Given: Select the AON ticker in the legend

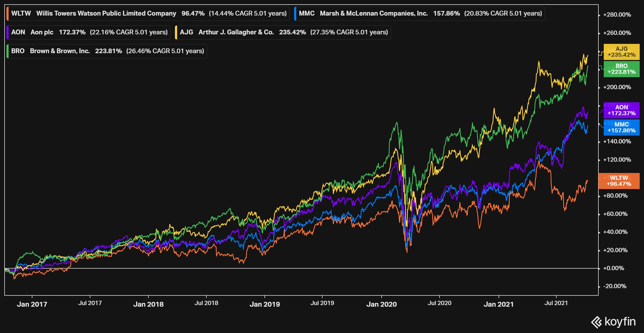Looking at the screenshot, I should 18,32.
